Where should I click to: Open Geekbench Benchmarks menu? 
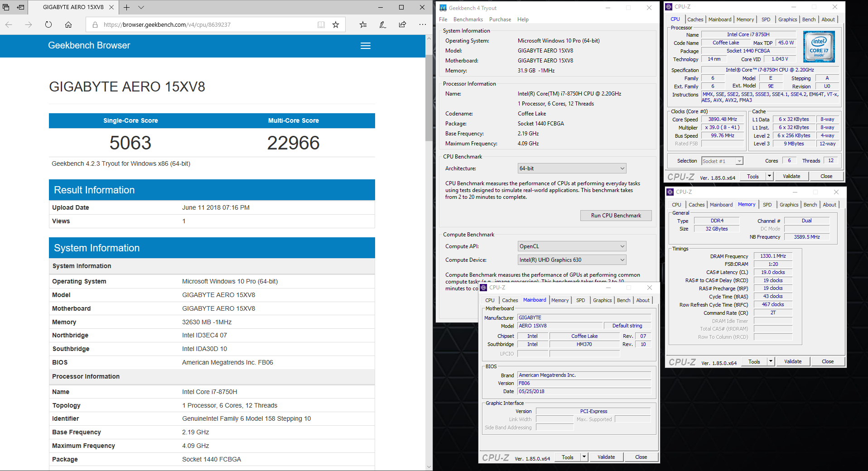pyautogui.click(x=468, y=19)
